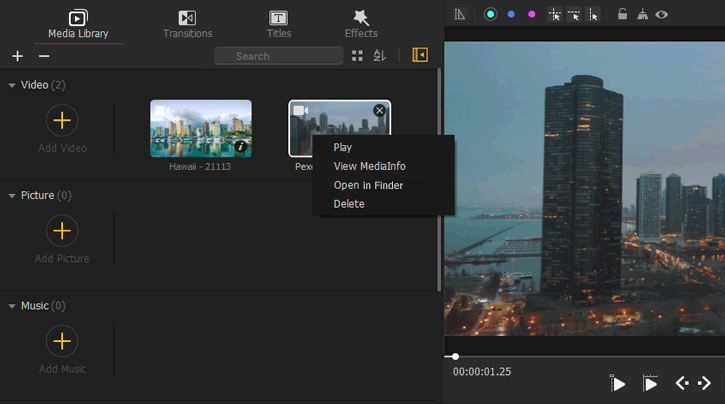
Task: Click the Add Music plus circle
Action: tap(62, 341)
